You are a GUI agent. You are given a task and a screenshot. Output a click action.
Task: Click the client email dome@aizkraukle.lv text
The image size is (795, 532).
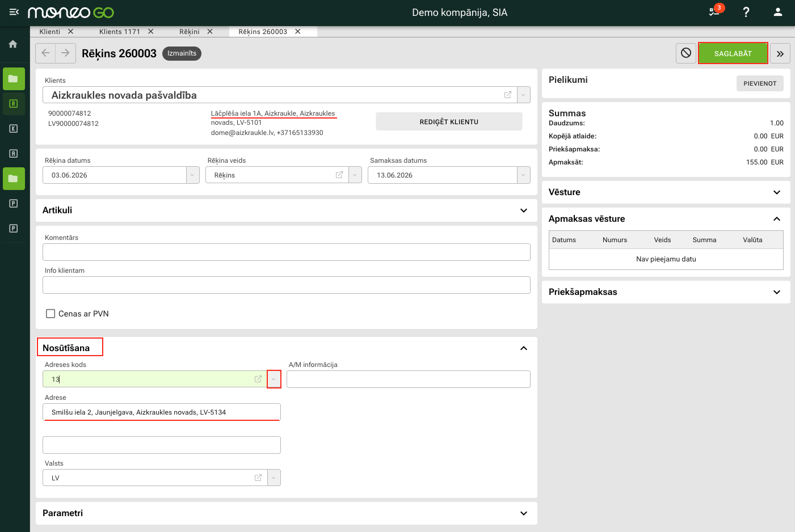(x=242, y=133)
